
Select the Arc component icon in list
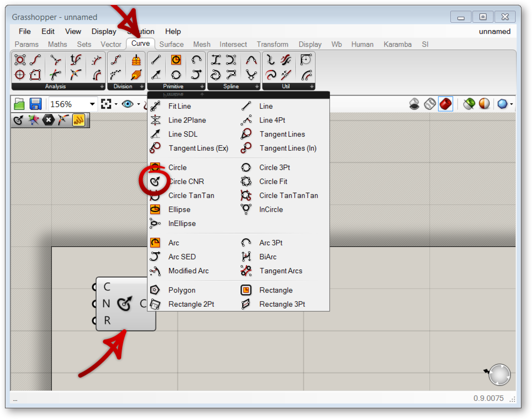point(155,243)
